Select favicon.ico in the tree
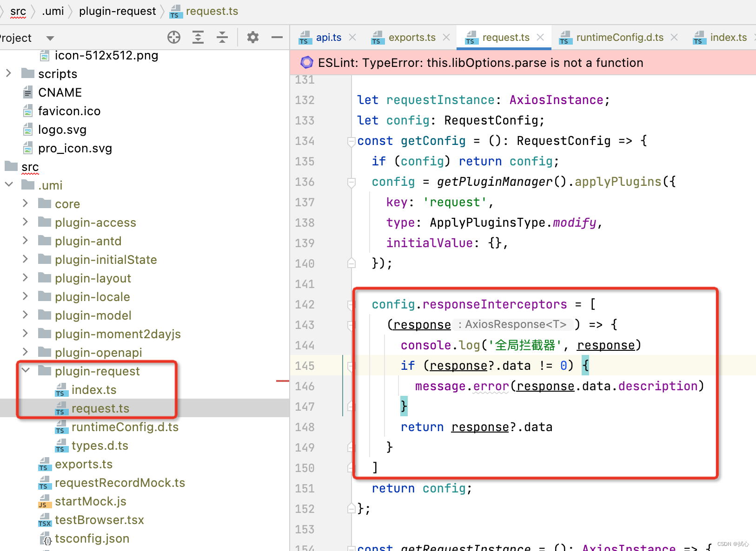This screenshot has width=756, height=551. 69,111
